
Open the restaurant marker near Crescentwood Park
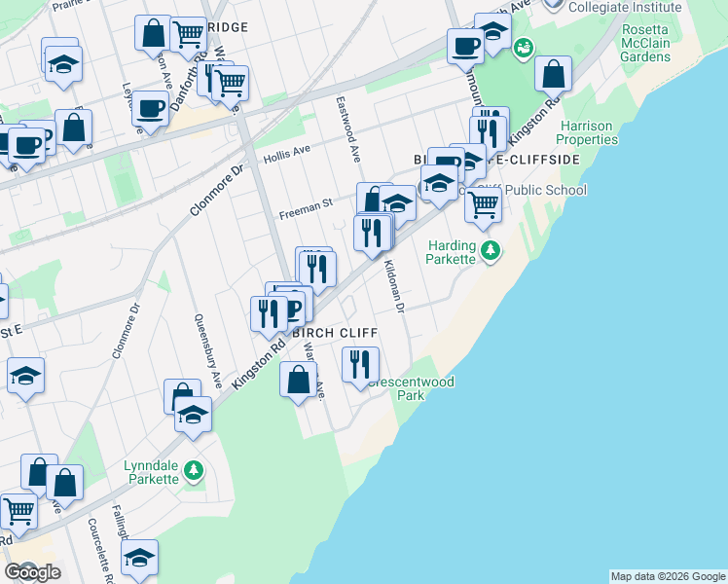click(360, 366)
